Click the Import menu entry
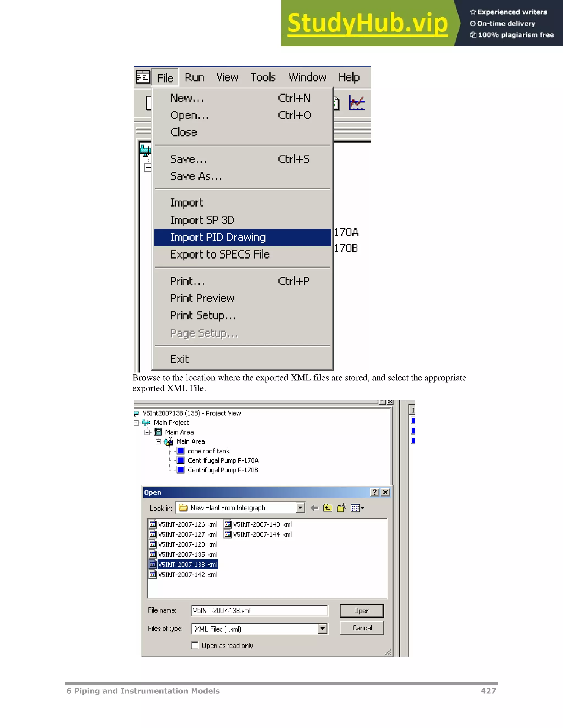The height and width of the screenshot is (728, 563). 242,203
